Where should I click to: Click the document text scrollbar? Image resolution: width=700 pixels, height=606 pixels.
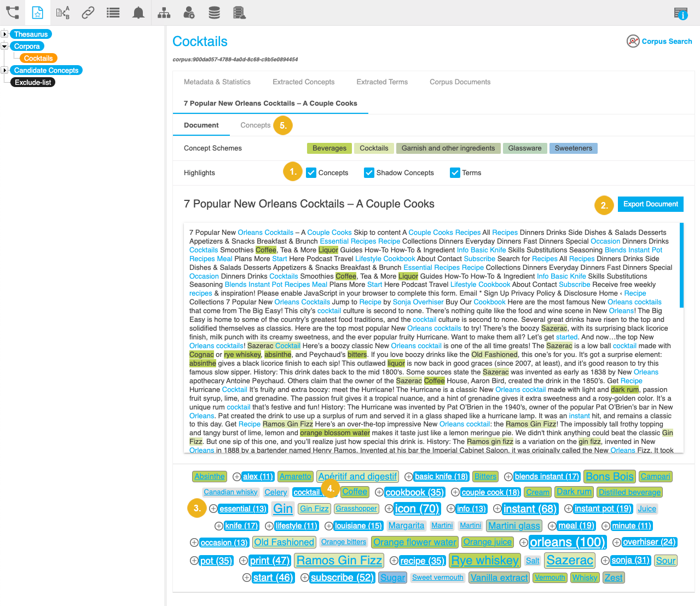[x=681, y=265]
